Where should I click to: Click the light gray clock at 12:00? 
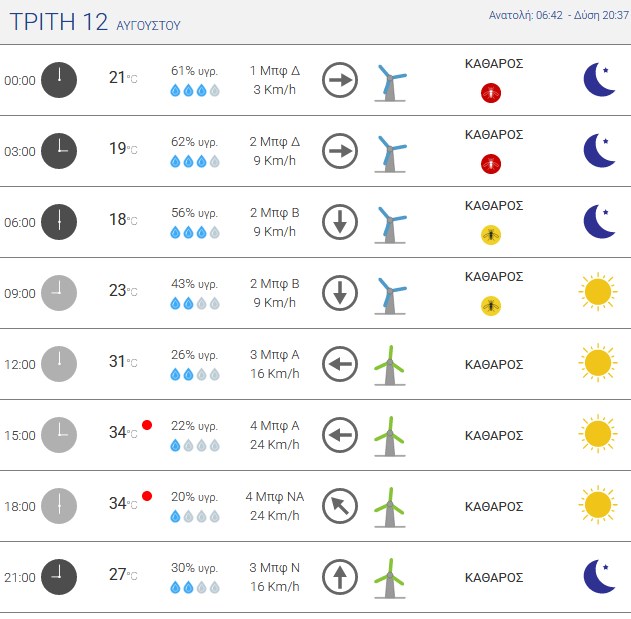point(59,364)
